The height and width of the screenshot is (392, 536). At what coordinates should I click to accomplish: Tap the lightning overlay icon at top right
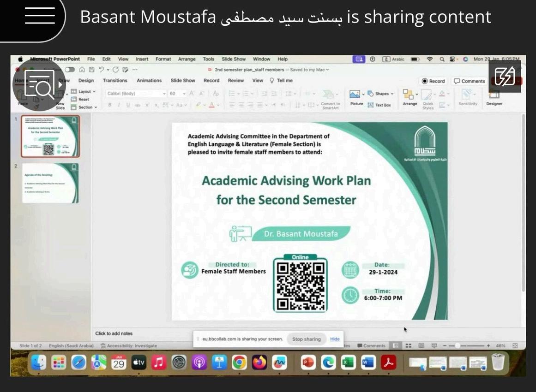[x=505, y=76]
